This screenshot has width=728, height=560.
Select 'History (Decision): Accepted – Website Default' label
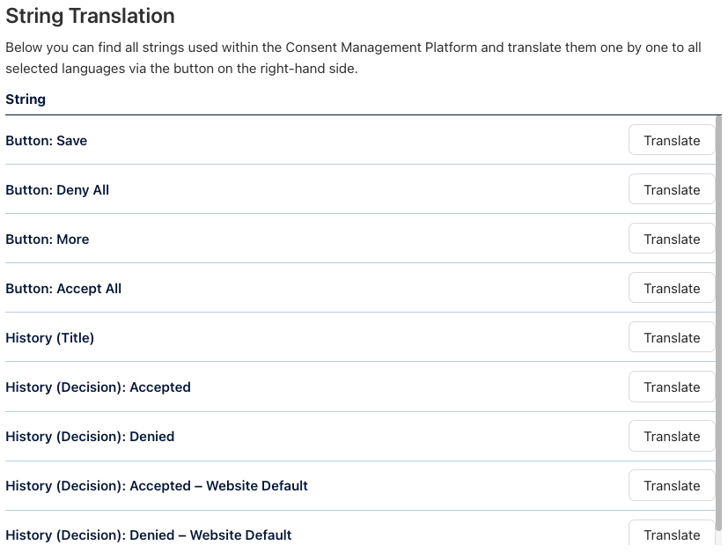(157, 486)
